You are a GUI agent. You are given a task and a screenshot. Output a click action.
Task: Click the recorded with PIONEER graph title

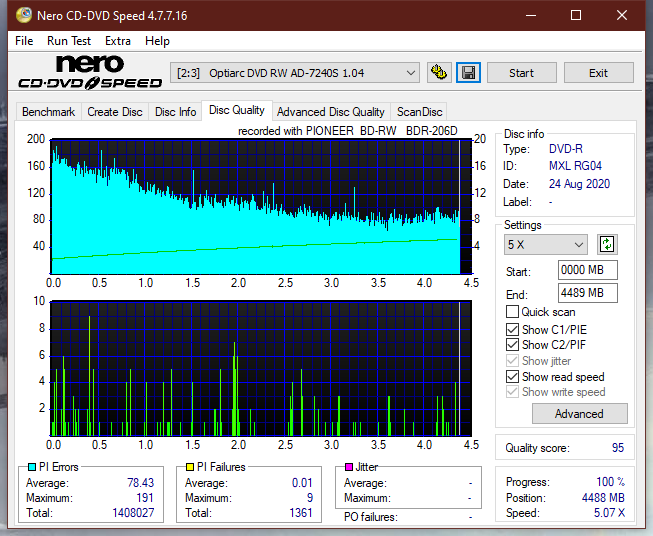(348, 131)
